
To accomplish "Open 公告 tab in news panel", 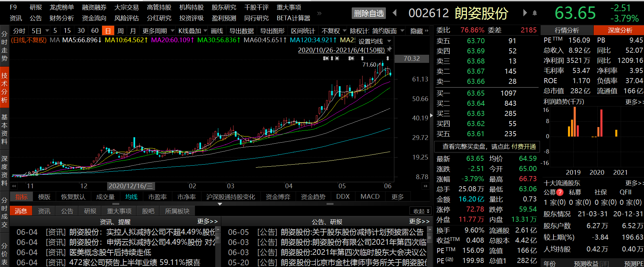I will point(67,211).
